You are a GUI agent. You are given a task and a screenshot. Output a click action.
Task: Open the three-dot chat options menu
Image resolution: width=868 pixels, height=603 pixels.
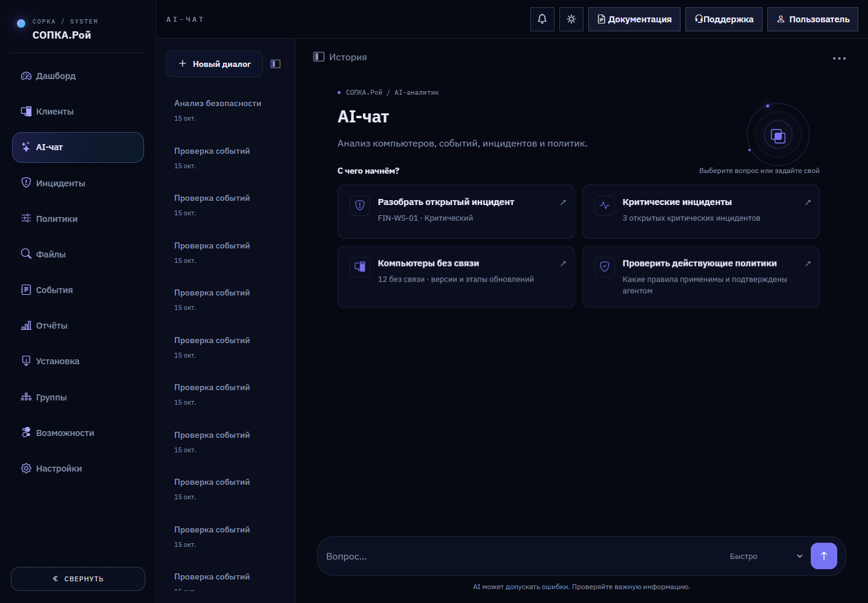(839, 58)
